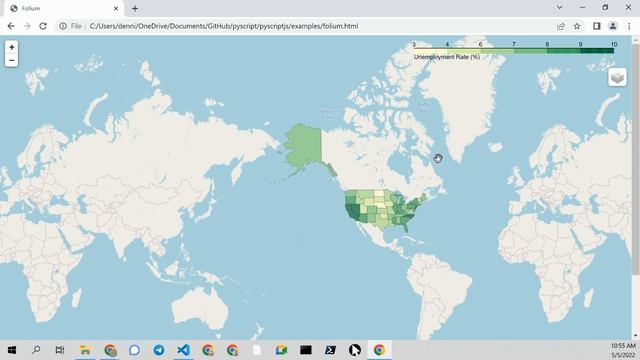Open the blank document icon on the taskbar

tap(257, 350)
